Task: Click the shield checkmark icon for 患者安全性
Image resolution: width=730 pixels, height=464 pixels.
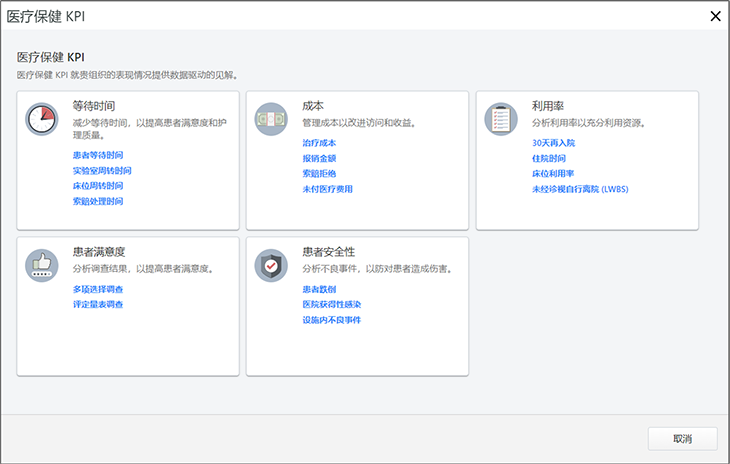Action: pos(271,265)
